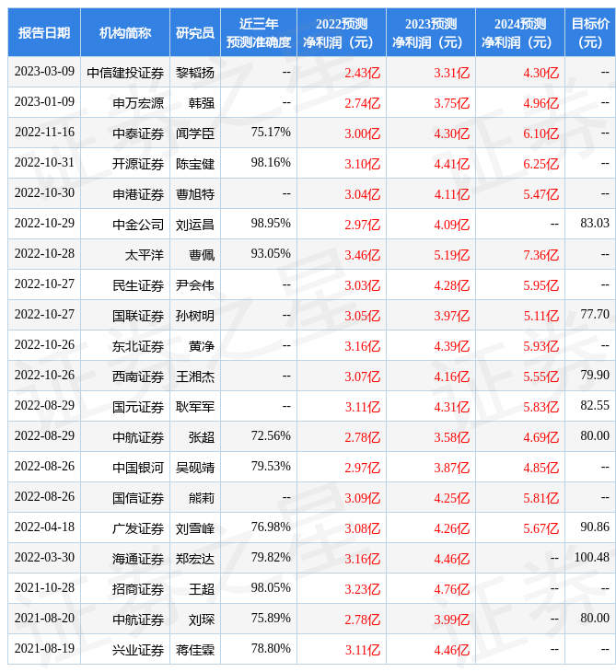Click target price 83.03
The width and height of the screenshot is (616, 672).
click(x=595, y=224)
